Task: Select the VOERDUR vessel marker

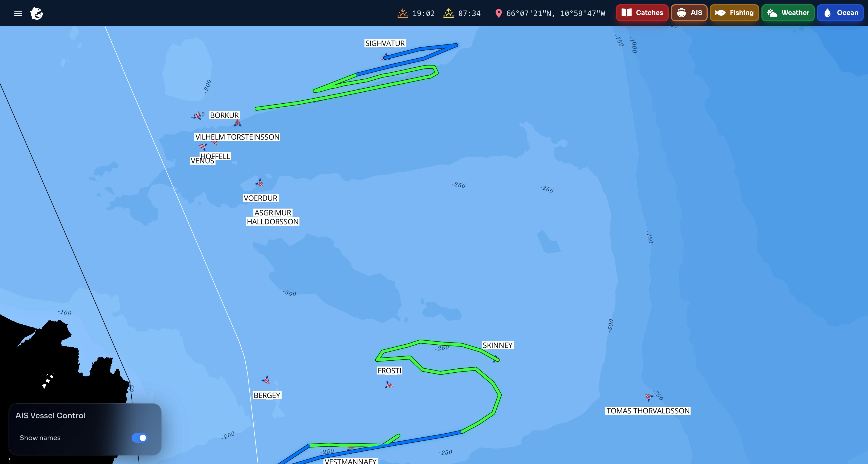Action: tap(259, 183)
